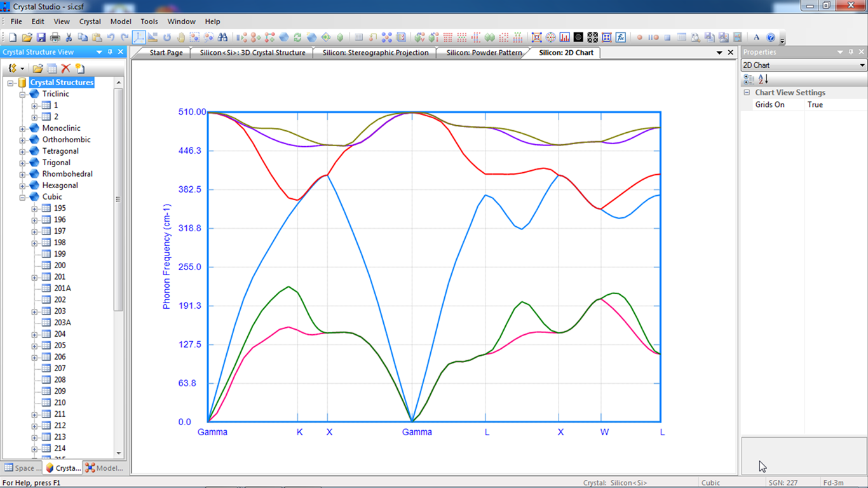Click the Save floppy disk icon
868x488 pixels.
(41, 37)
